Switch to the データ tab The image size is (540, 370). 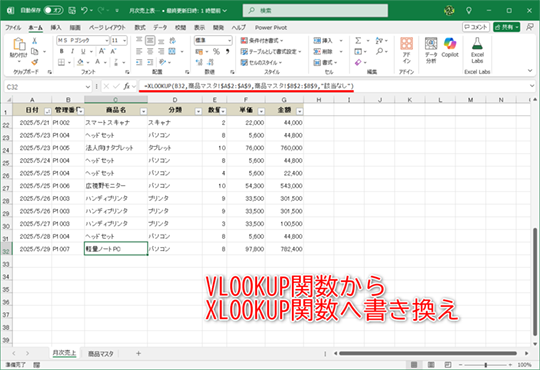(160, 28)
